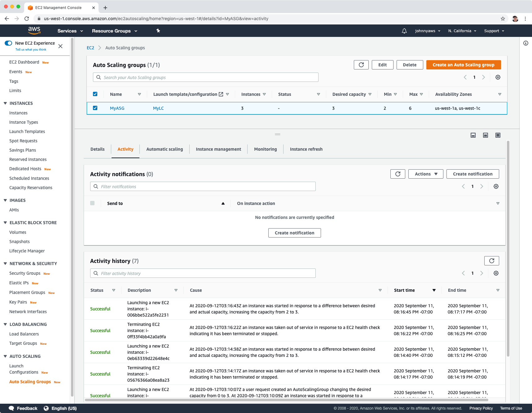Open the Instance refresh tab
This screenshot has height=413, width=532.
tap(306, 149)
